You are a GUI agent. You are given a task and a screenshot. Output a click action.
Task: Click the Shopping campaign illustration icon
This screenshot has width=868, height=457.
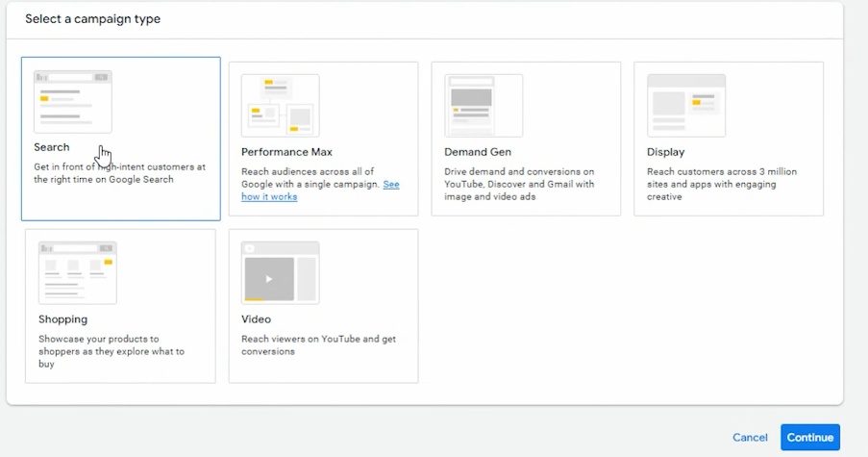[78, 272]
